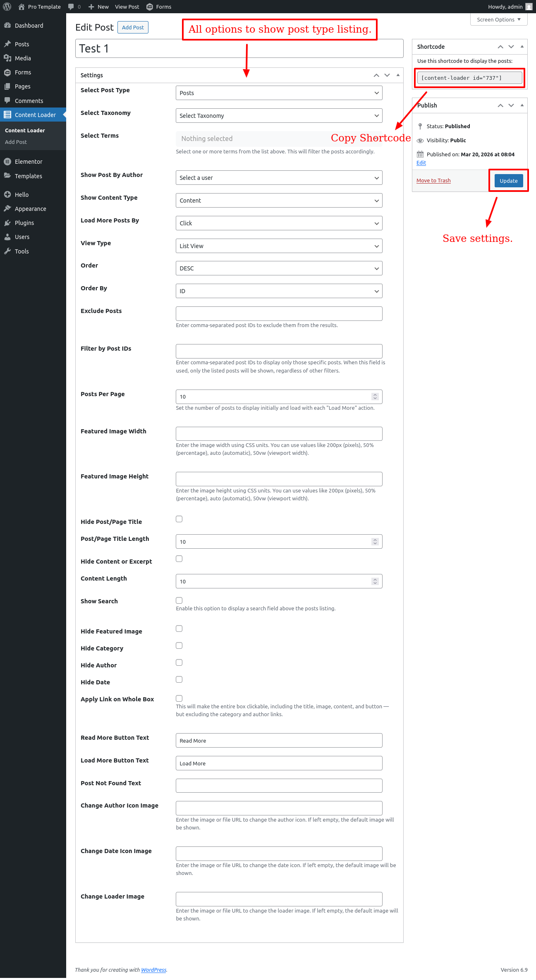The image size is (536, 980).
Task: Click the Pages icon in sidebar
Action: coord(7,86)
